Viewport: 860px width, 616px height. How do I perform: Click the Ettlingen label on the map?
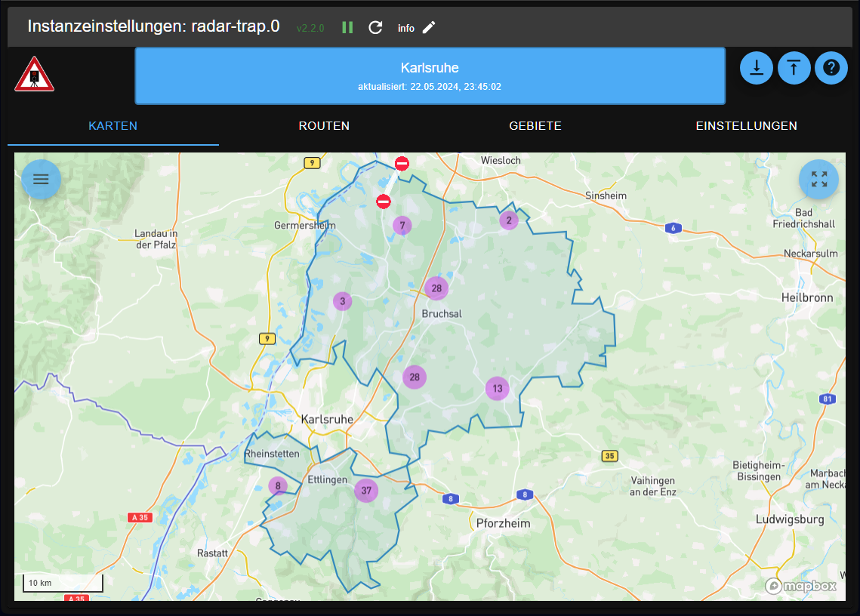[x=328, y=479]
